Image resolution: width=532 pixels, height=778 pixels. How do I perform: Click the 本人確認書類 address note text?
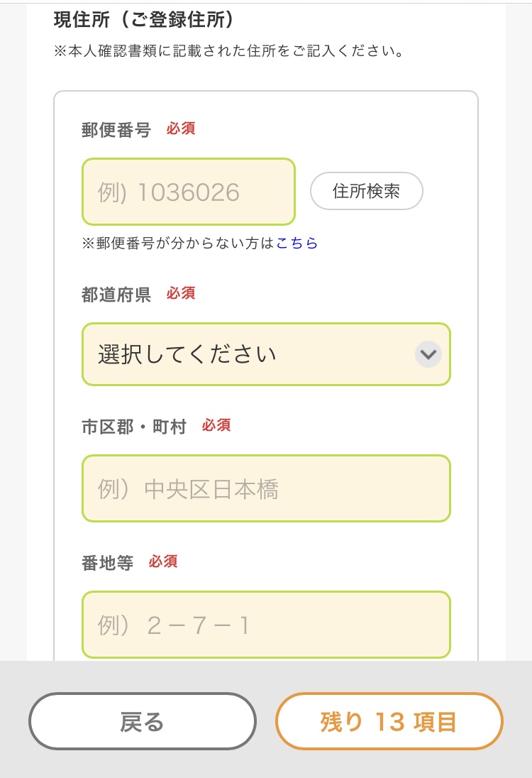coord(230,52)
